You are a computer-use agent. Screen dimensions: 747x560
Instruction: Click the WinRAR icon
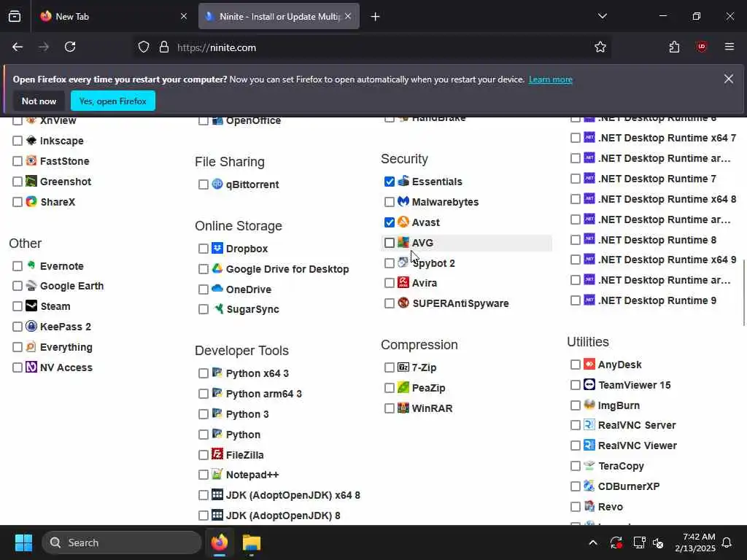coord(403,408)
